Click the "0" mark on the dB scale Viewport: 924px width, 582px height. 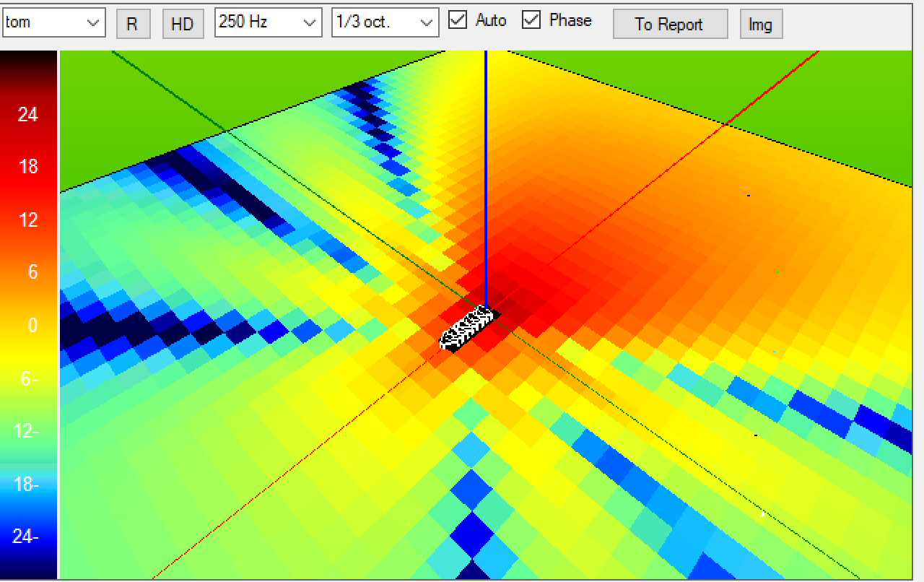click(32, 326)
